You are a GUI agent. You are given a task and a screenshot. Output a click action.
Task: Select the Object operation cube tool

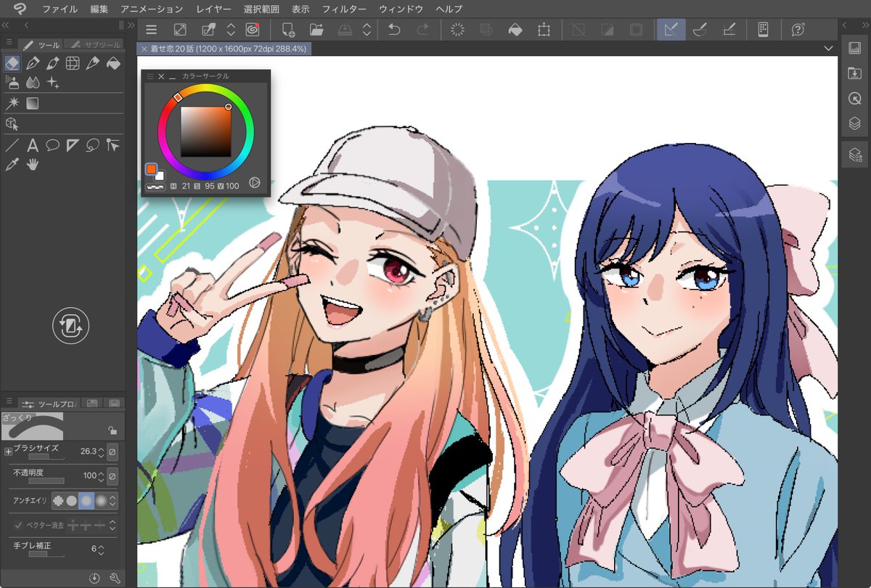(12, 124)
